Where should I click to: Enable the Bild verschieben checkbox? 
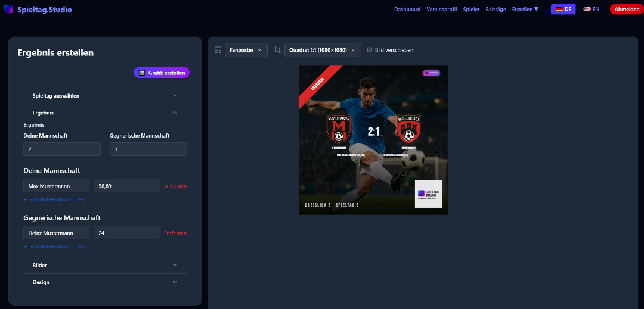click(x=370, y=50)
